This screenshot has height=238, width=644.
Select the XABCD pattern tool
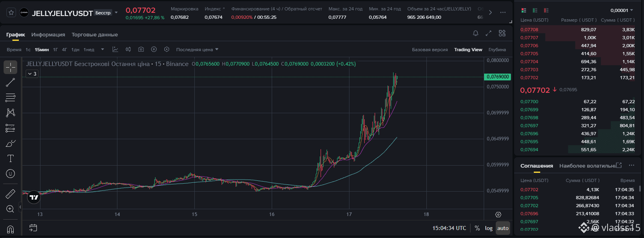coord(10,113)
